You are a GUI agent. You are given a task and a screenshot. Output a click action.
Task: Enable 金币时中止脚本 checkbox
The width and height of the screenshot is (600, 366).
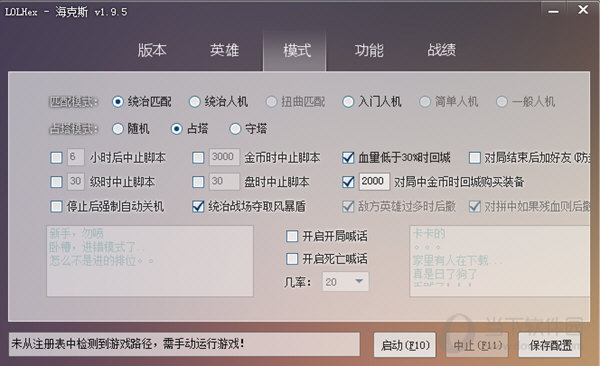click(x=198, y=158)
